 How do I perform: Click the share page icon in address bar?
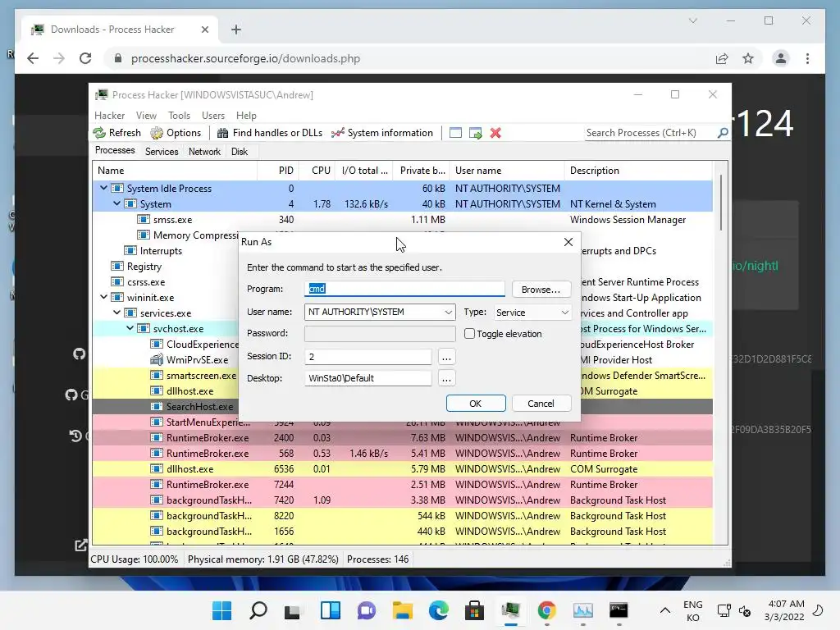tap(722, 58)
